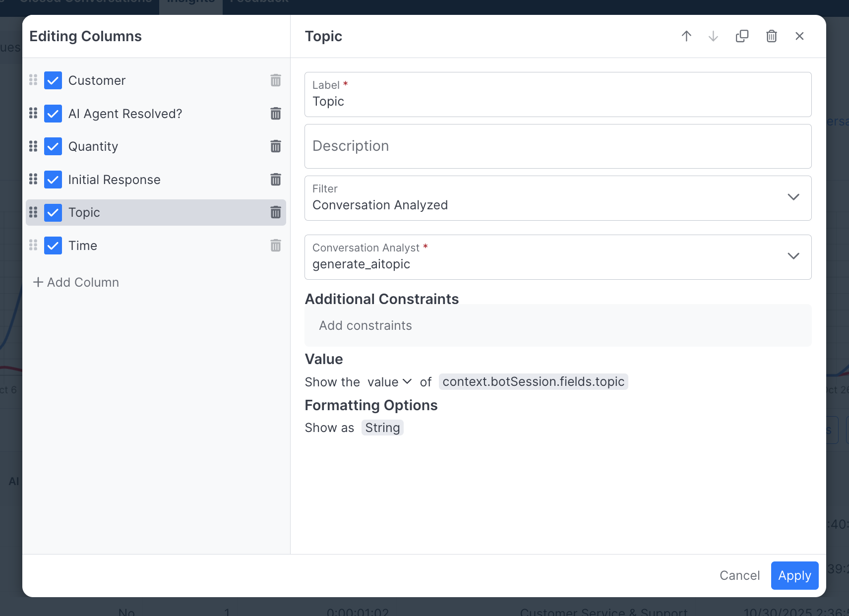This screenshot has height=616, width=849.
Task: Open the Show the value dropdown
Action: (389, 382)
